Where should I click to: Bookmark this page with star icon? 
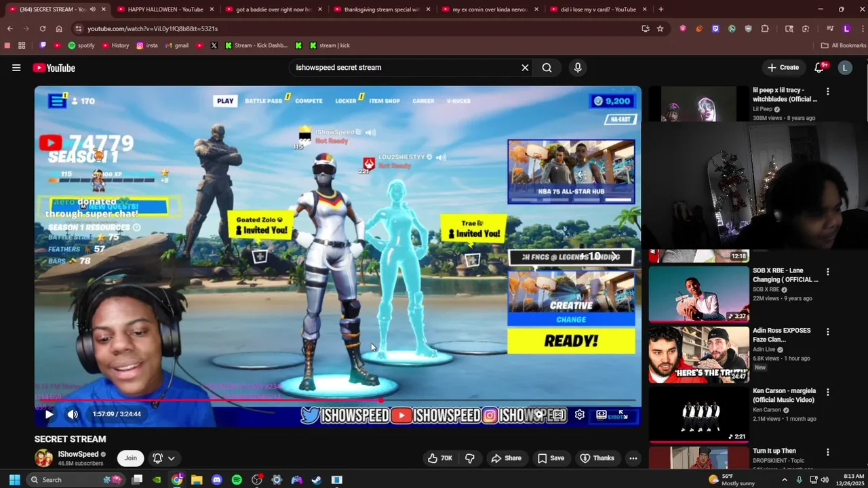tap(660, 28)
